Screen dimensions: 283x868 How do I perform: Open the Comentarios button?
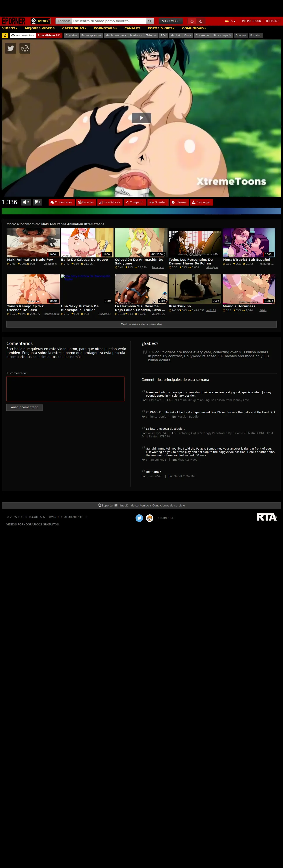[61, 202]
